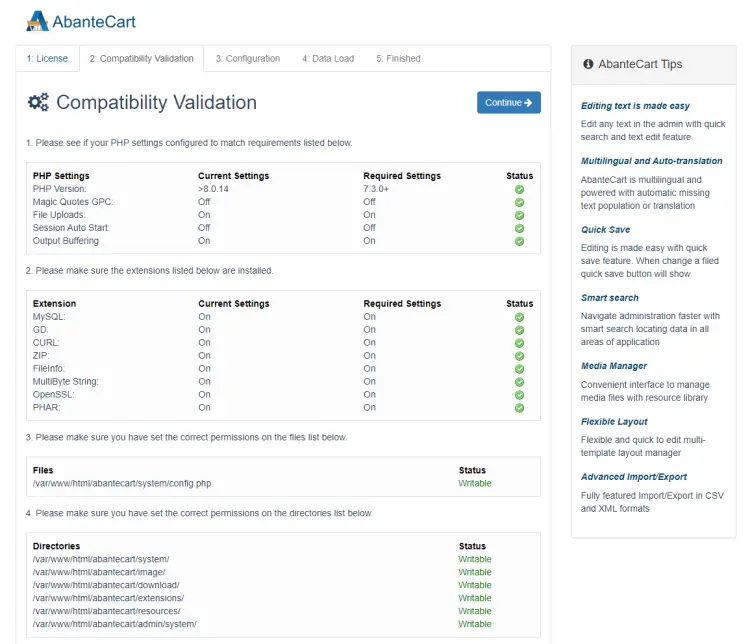Viewport: 750px width, 644px height.
Task: Open the License tab
Action: [47, 59]
